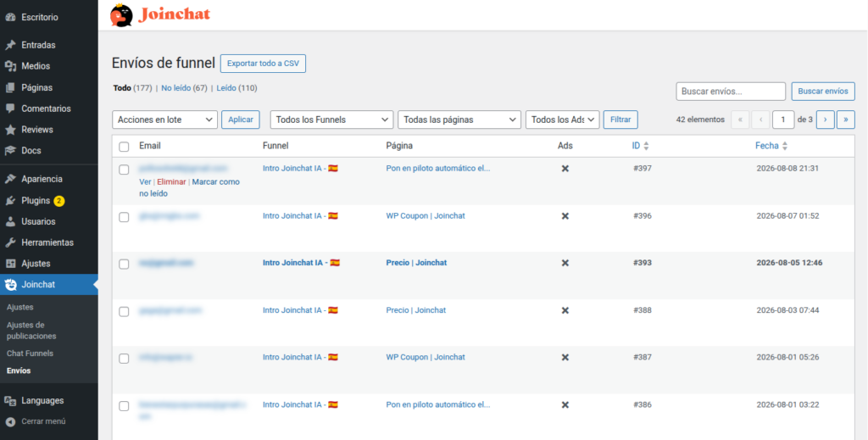The width and height of the screenshot is (868, 440).
Task: Click the Joinchat sidebar icon
Action: pos(10,285)
